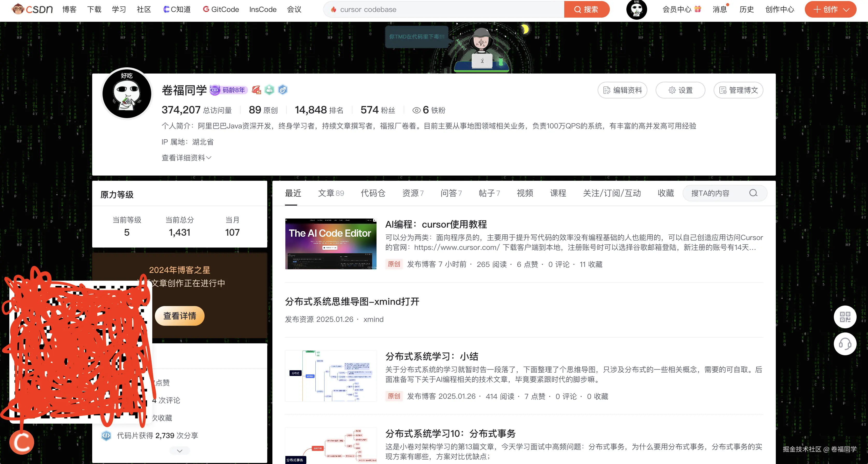
Task: Open the 消息 notification icon
Action: coord(719,9)
